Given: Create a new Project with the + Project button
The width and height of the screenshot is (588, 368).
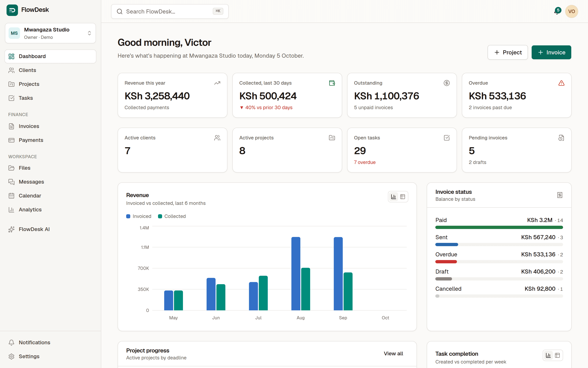Looking at the screenshot, I should [508, 52].
